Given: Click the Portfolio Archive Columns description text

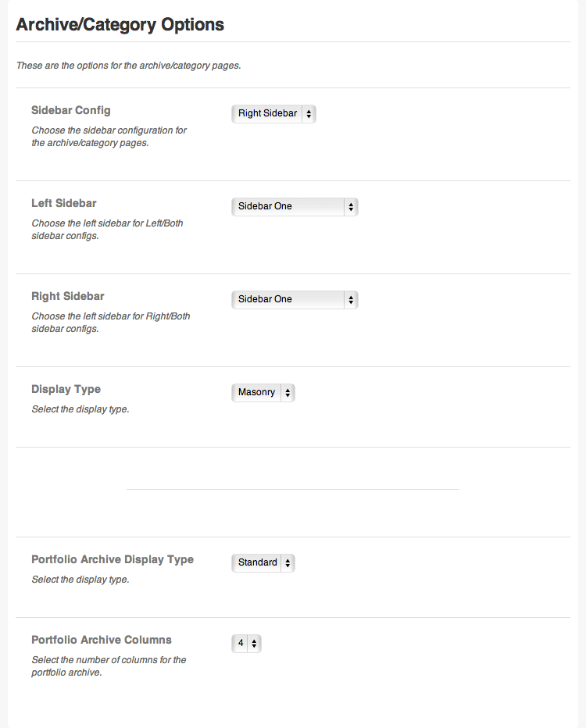Looking at the screenshot, I should click(109, 666).
